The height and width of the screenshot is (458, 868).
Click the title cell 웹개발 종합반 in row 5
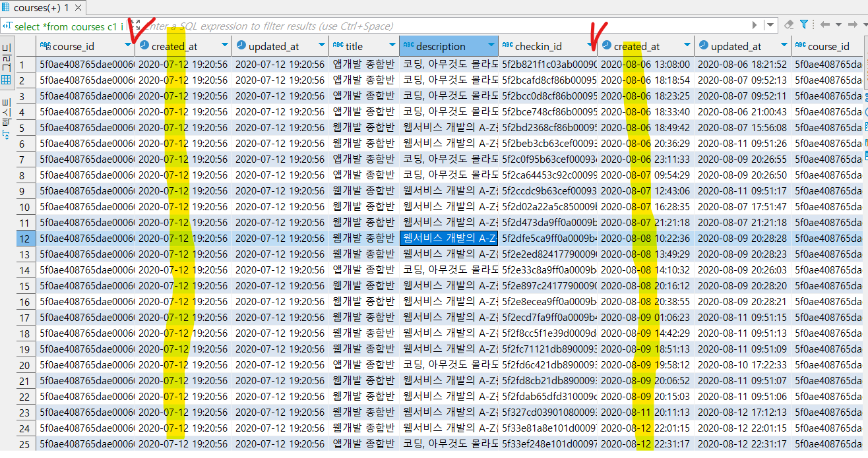coord(364,127)
